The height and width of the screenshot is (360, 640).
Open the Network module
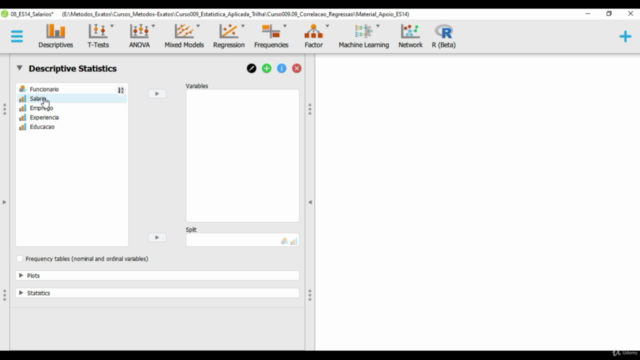[410, 36]
